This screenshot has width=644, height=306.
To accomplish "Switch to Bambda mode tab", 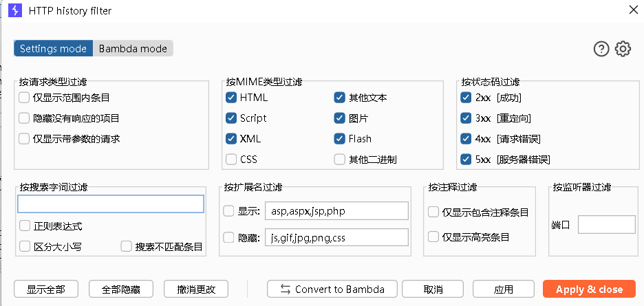I will coord(133,48).
